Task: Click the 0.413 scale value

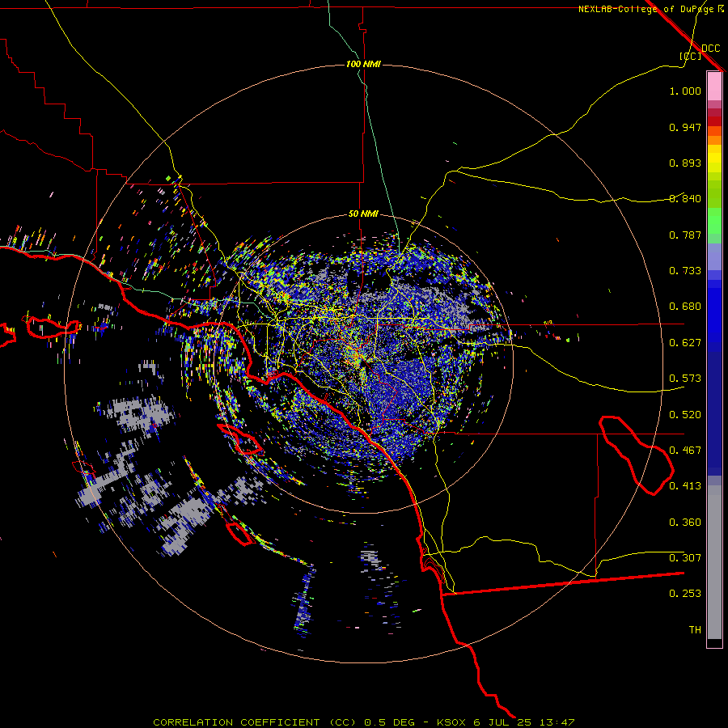Action: click(x=685, y=486)
